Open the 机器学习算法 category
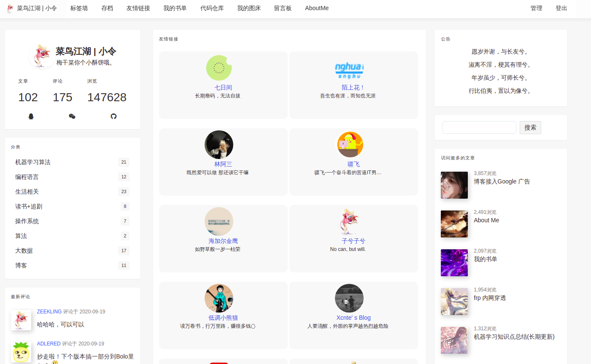Screen dimensions: 591x364 (x=33, y=162)
